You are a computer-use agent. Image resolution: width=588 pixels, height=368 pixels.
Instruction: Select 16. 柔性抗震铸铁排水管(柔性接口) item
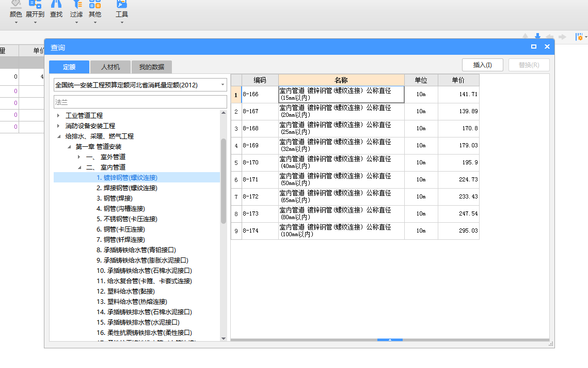(144, 333)
